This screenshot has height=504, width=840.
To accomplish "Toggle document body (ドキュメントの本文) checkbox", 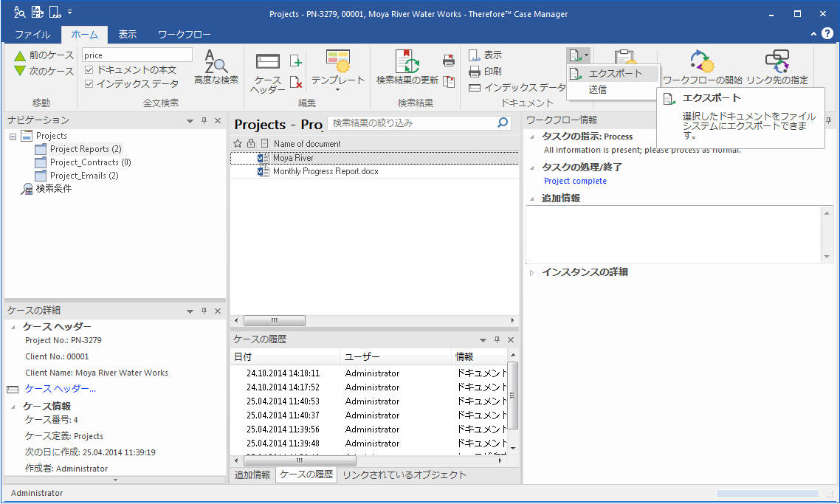I will tap(89, 69).
